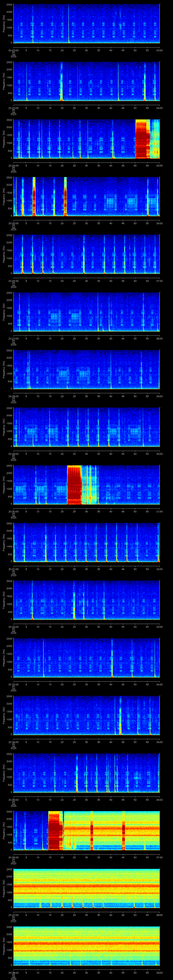Click the 20:24:00 start time label
The width and height of the screenshot is (173, 980).
point(14,166)
